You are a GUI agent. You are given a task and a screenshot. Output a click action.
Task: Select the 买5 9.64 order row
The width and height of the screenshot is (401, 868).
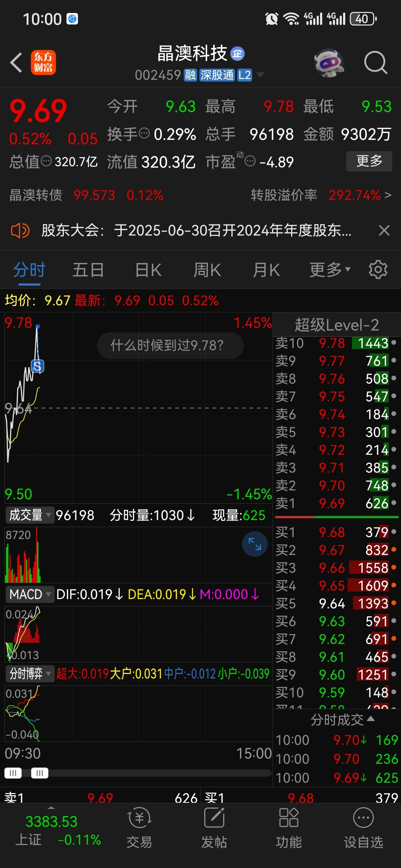(x=336, y=604)
